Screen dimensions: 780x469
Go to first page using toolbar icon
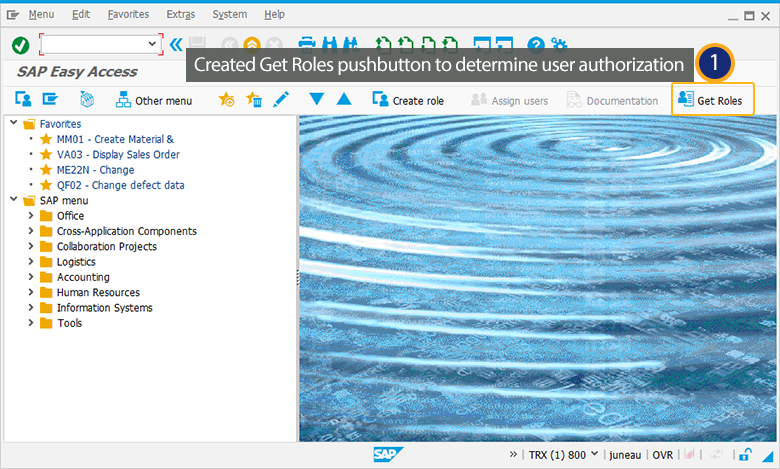coord(383,45)
